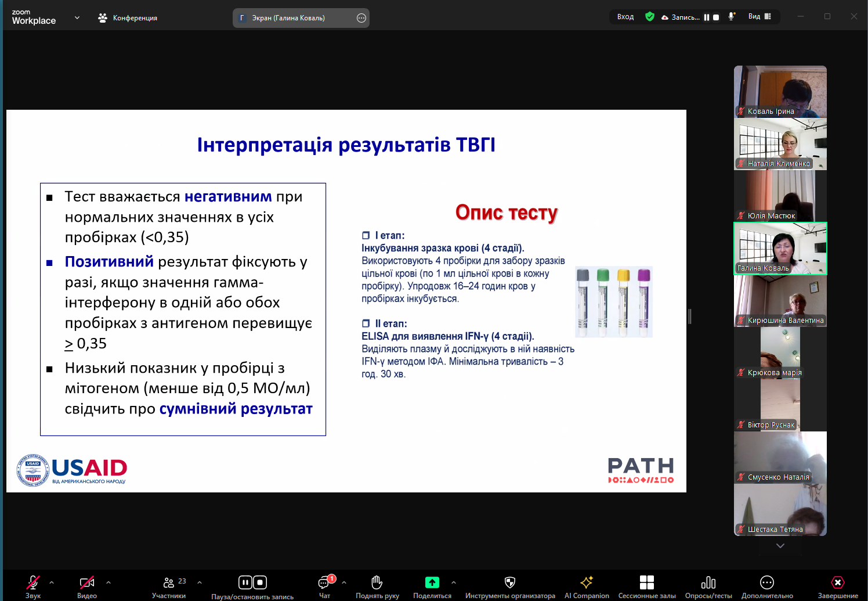Click the green encryption shield icon
The width and height of the screenshot is (868, 601).
click(x=650, y=17)
